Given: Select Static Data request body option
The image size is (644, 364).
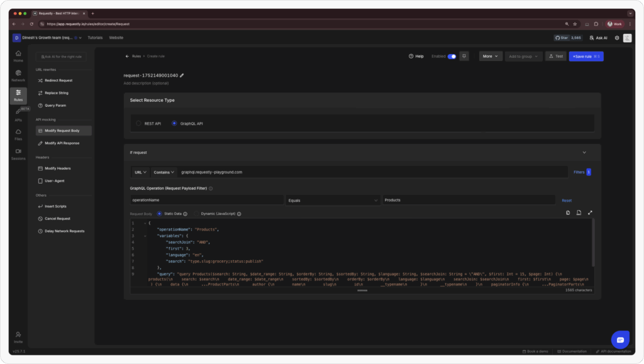Looking at the screenshot, I should [159, 214].
